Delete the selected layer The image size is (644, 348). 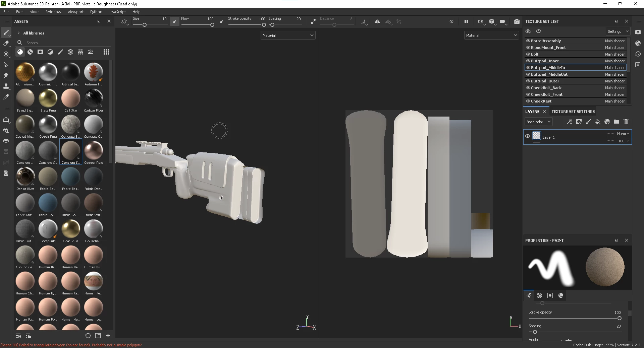(x=626, y=122)
